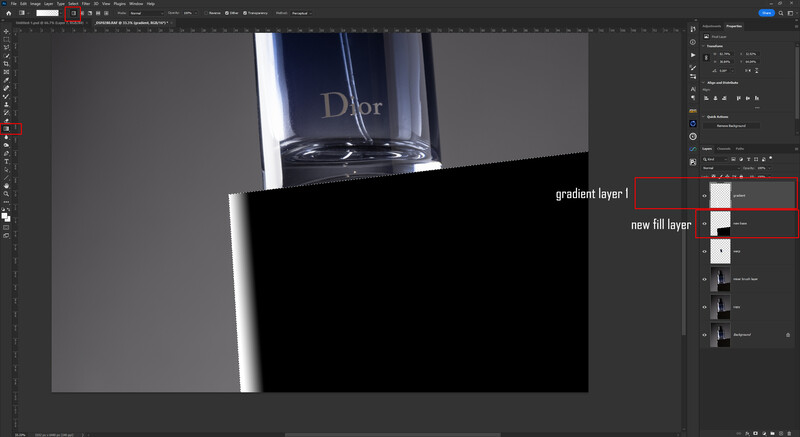Open the Filter menu
This screenshot has width=800, height=437.
[86, 4]
